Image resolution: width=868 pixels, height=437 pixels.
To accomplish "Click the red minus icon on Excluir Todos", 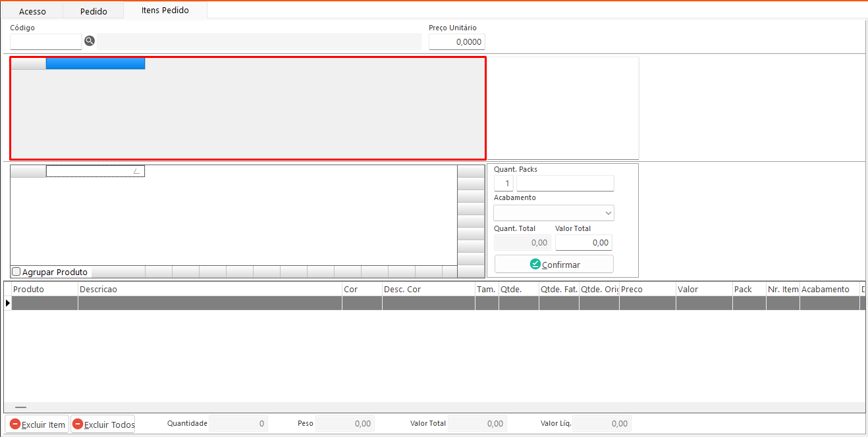I will click(78, 424).
